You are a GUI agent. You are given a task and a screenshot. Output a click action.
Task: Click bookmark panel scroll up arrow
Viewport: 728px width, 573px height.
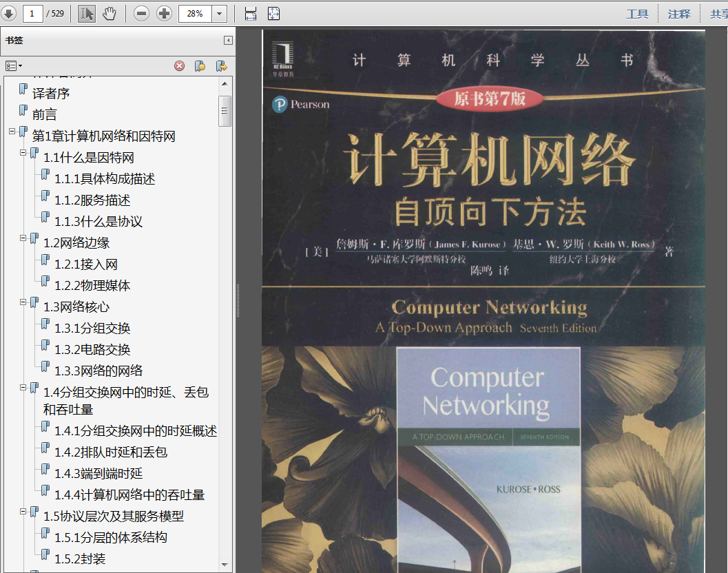tap(225, 83)
